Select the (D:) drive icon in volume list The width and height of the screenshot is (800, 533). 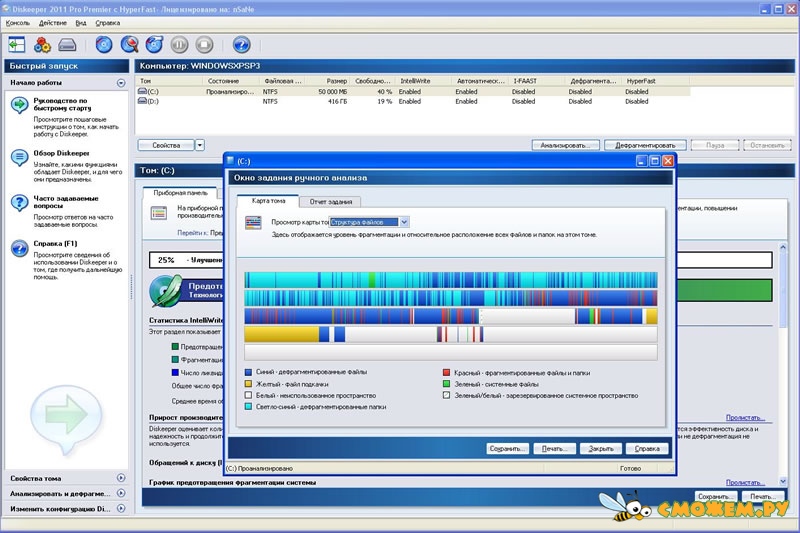click(x=142, y=101)
